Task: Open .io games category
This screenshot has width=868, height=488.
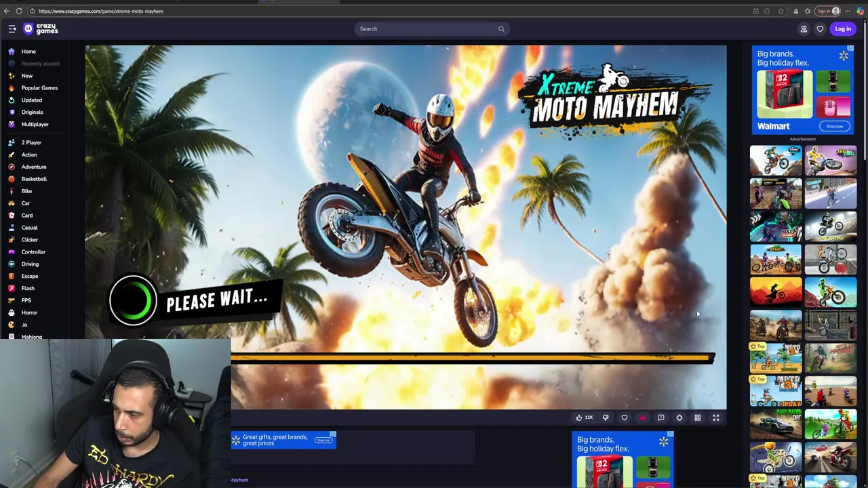Action: (24, 325)
